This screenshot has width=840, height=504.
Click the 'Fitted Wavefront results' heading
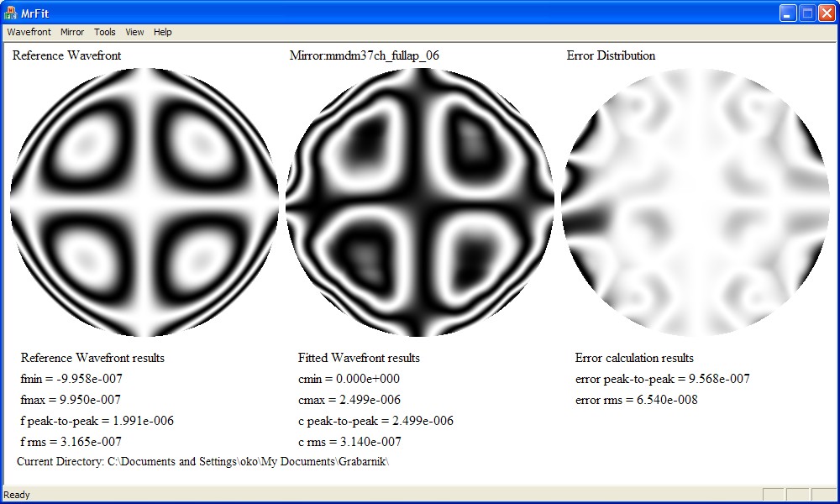[359, 358]
